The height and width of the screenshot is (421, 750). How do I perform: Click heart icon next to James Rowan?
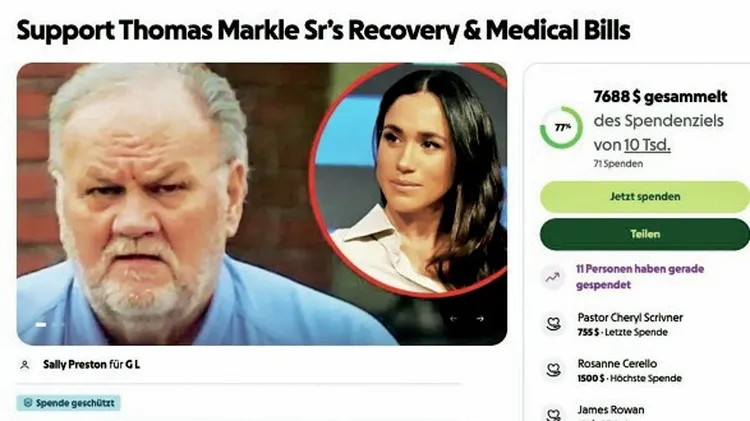(553, 415)
